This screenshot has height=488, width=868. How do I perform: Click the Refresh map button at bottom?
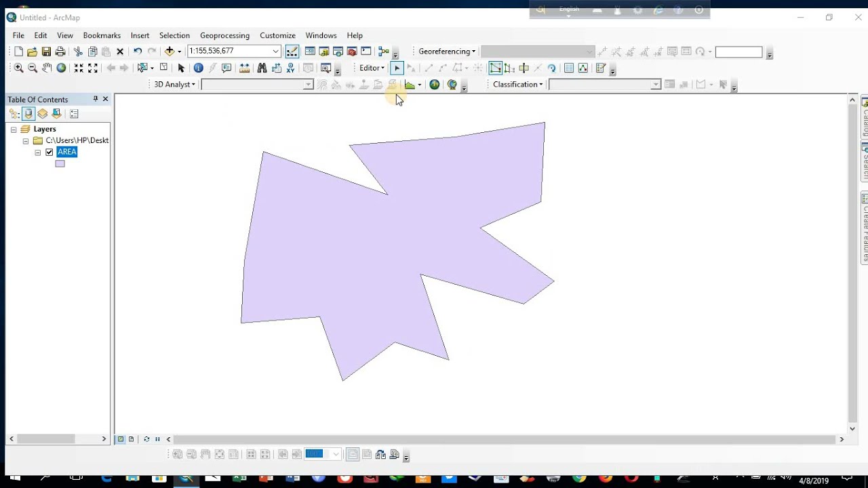pyautogui.click(x=146, y=439)
